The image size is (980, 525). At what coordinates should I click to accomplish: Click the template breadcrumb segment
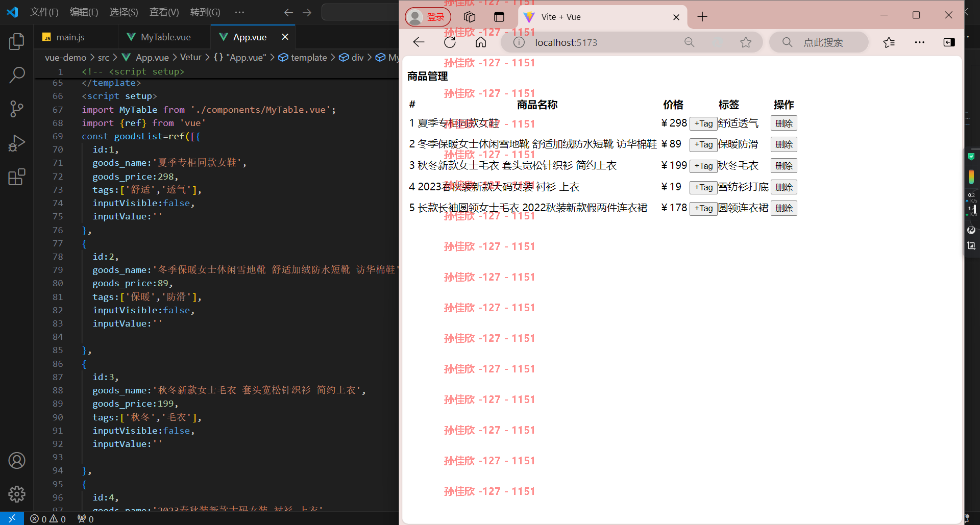pos(303,58)
